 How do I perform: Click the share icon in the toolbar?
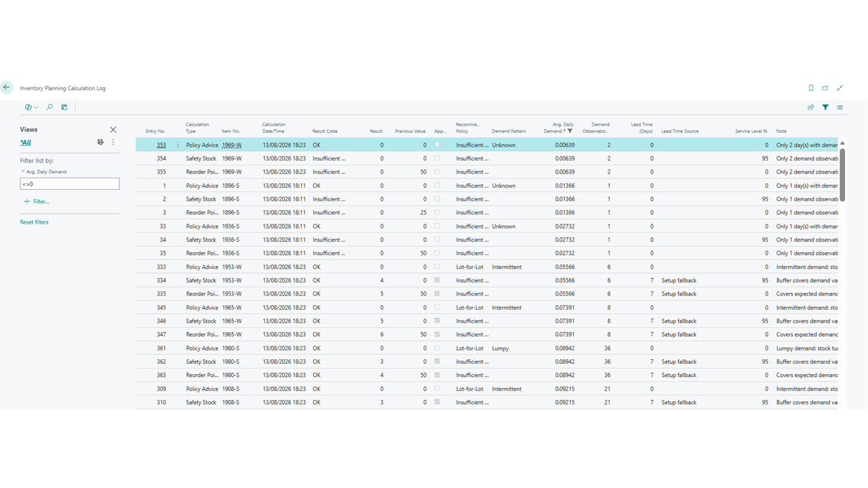pyautogui.click(x=810, y=107)
